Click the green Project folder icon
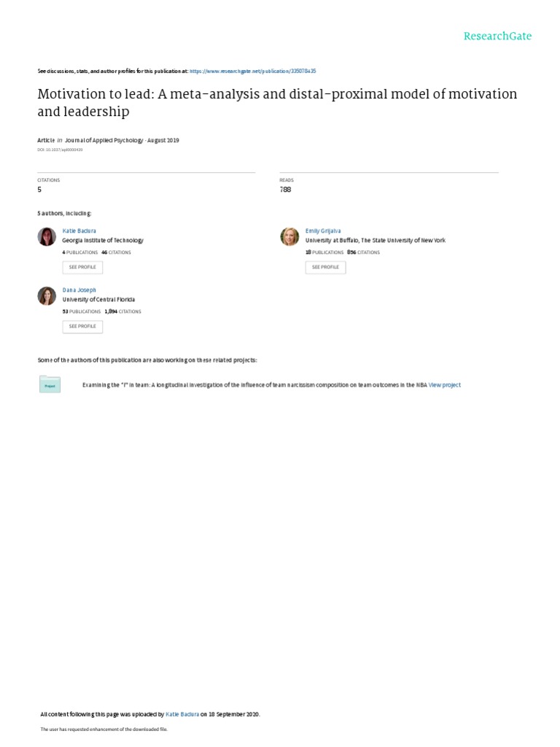 click(50, 384)
